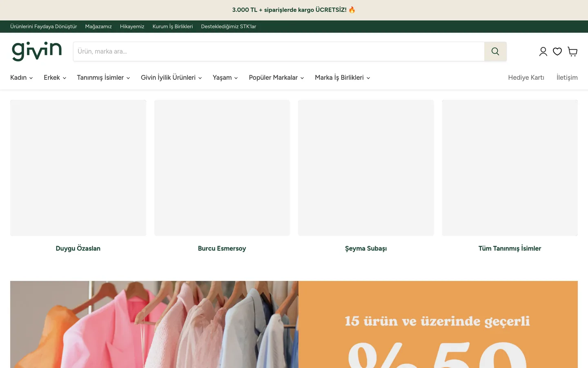Open the Hikayemiz top link
Image resolution: width=588 pixels, height=368 pixels.
pyautogui.click(x=132, y=27)
